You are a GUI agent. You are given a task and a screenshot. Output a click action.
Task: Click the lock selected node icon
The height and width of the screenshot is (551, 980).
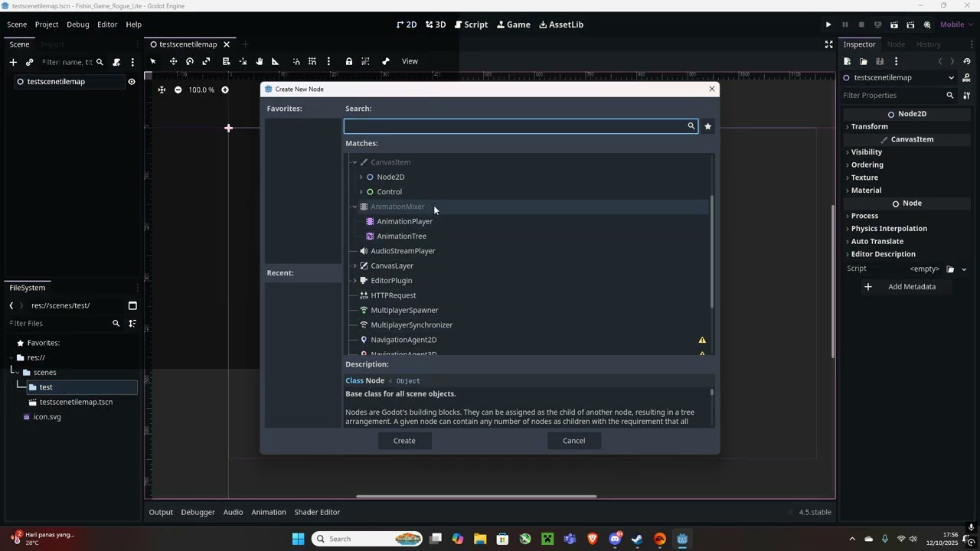[349, 61]
